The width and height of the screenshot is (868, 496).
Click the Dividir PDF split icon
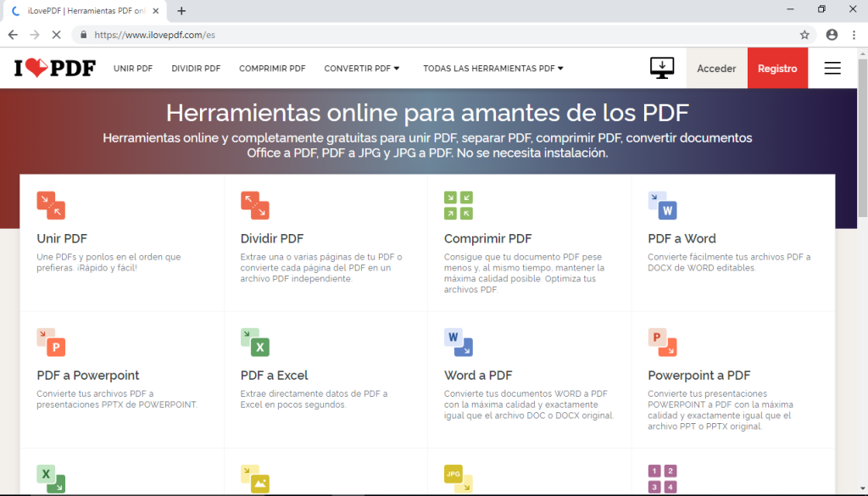[254, 205]
